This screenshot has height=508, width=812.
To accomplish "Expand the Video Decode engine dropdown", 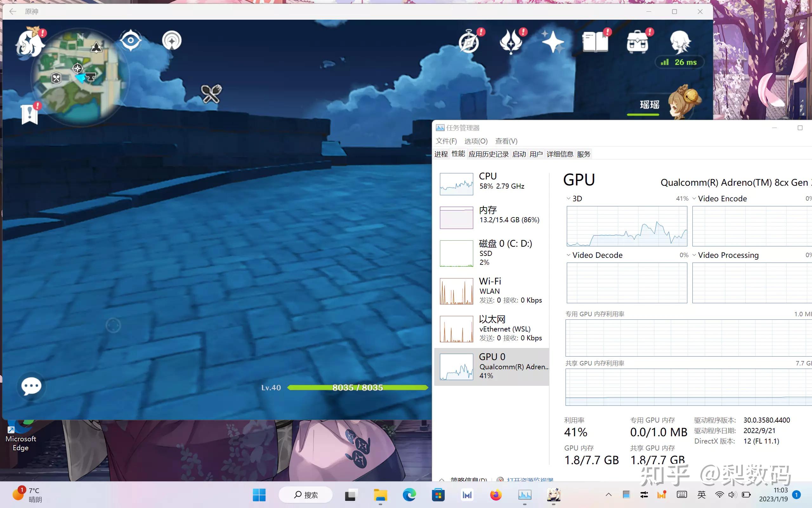I will pyautogui.click(x=568, y=255).
